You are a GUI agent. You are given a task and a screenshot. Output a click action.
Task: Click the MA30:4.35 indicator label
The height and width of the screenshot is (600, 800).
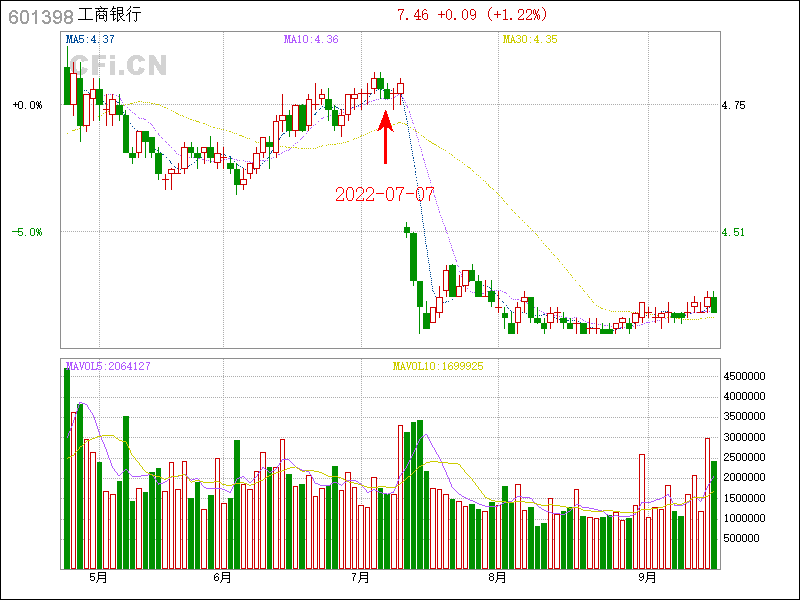click(530, 39)
